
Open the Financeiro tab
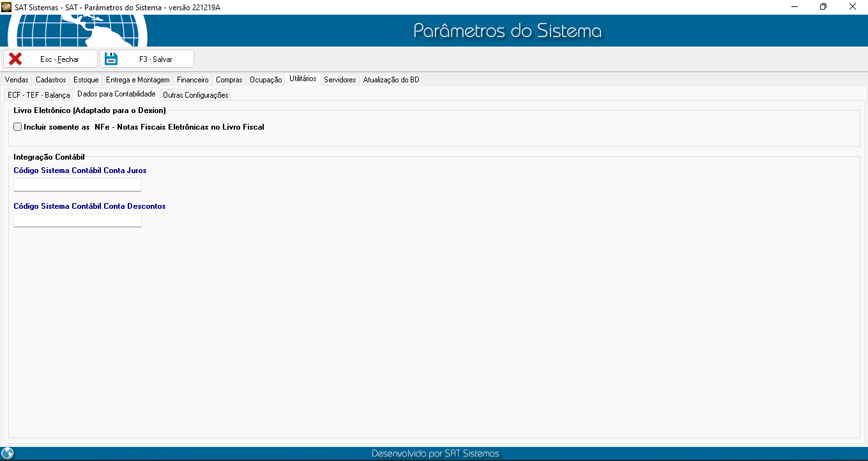pos(193,80)
